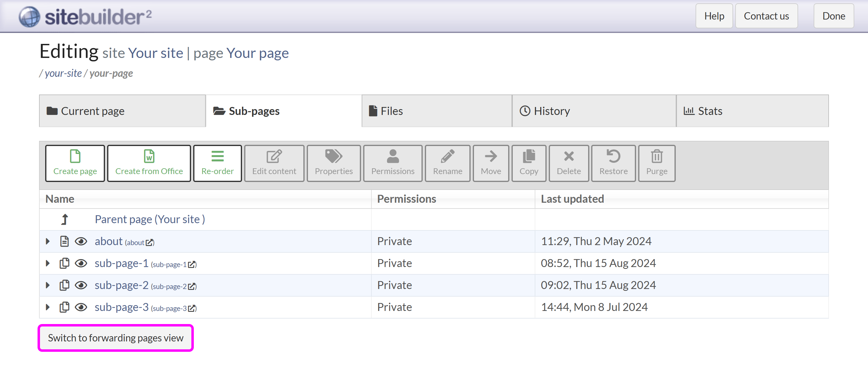Toggle visibility eye for about page
868x378 pixels.
point(81,241)
